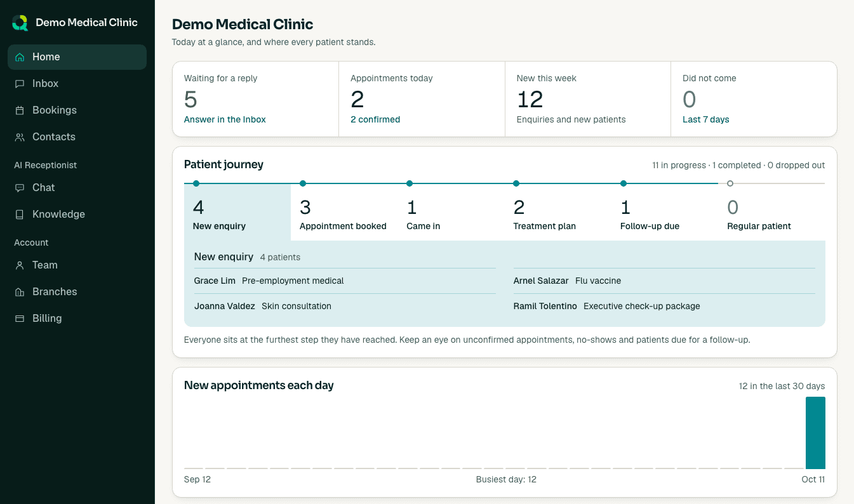Open Branches from the Account section
Screen dimensions: 854x504
tap(77, 292)
